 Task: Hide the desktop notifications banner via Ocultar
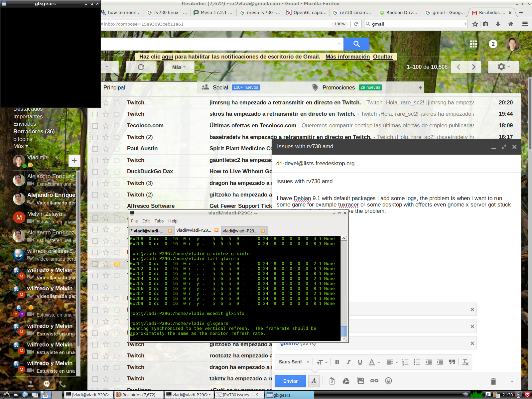383,57
